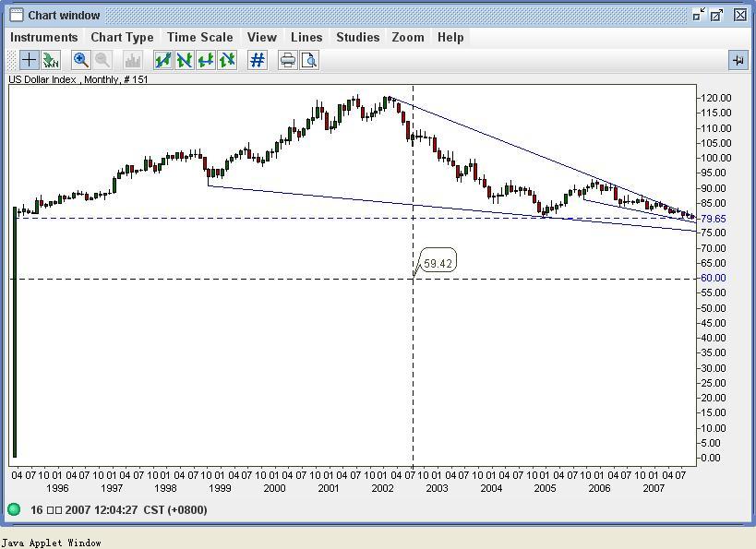Click the 79.65 current price label
756x549 pixels.
714,219
